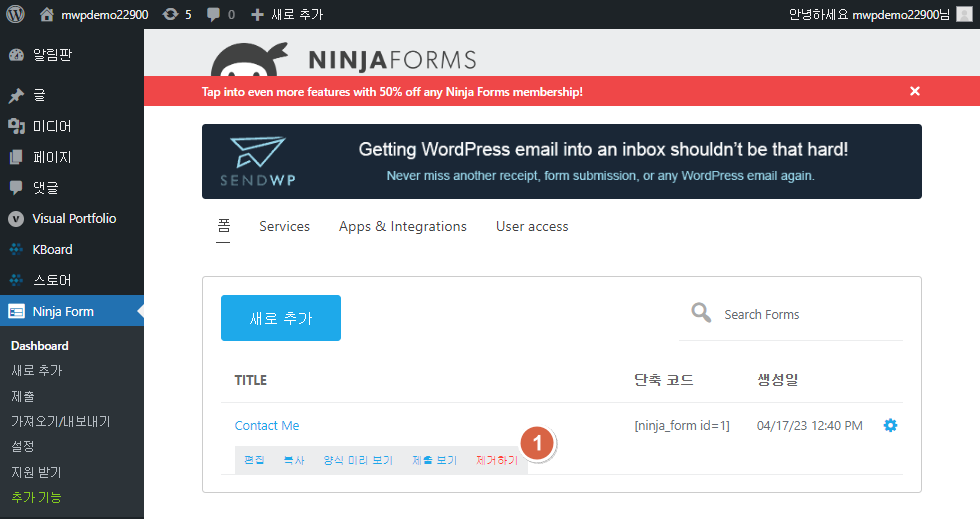Open the 지원 받기 support submenu
This screenshot has height=519, width=980.
pyautogui.click(x=36, y=471)
